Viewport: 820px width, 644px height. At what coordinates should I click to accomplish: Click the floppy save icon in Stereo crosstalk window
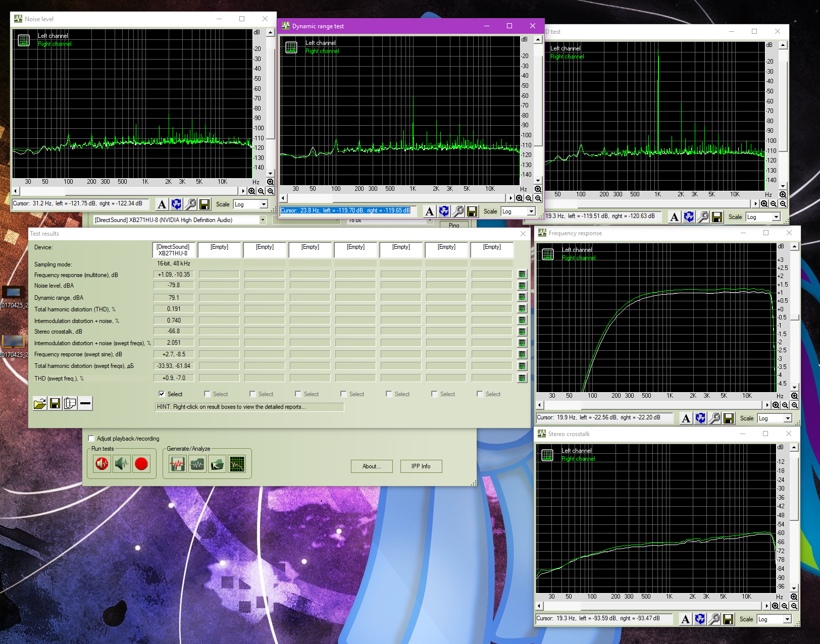pyautogui.click(x=728, y=619)
